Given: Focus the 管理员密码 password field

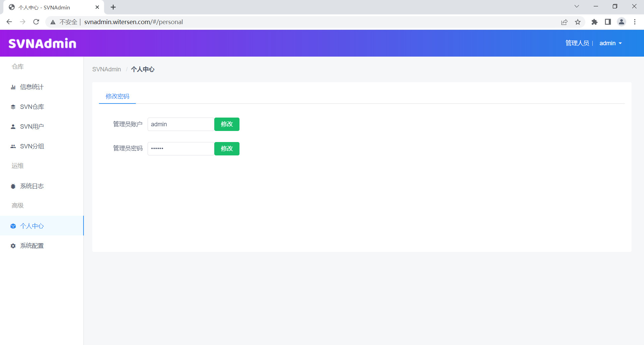Looking at the screenshot, I should point(181,149).
